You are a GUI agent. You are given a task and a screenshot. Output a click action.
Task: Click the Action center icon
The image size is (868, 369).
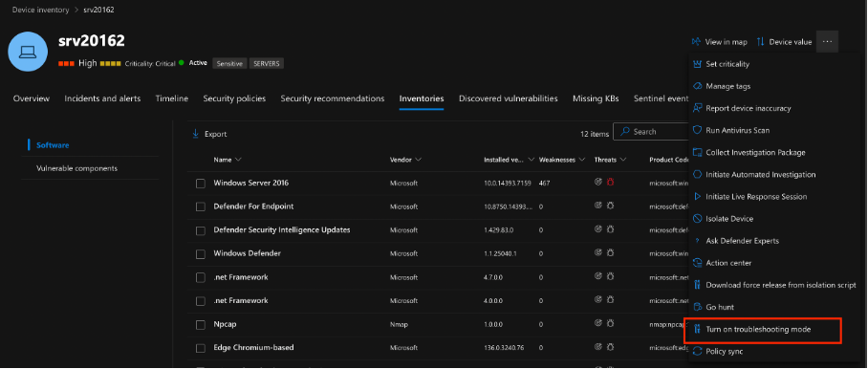698,263
